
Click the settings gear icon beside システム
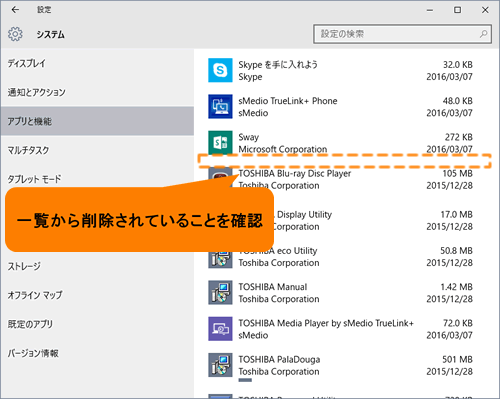15,34
